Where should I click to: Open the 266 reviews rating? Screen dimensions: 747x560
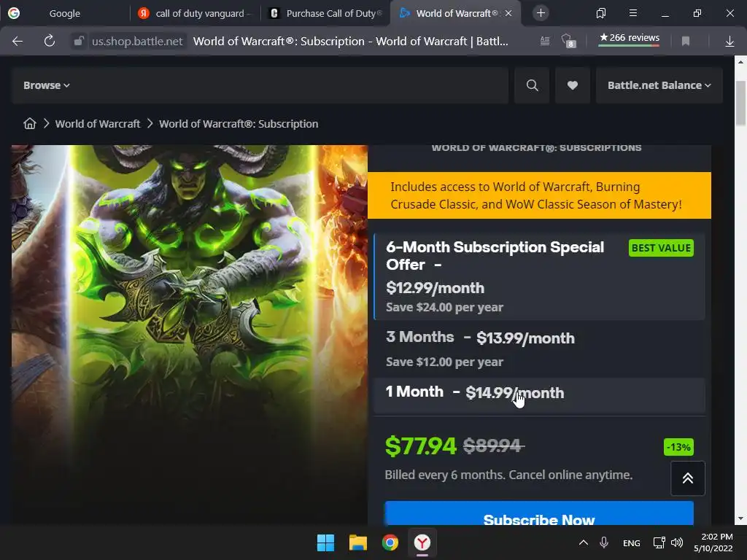point(629,38)
